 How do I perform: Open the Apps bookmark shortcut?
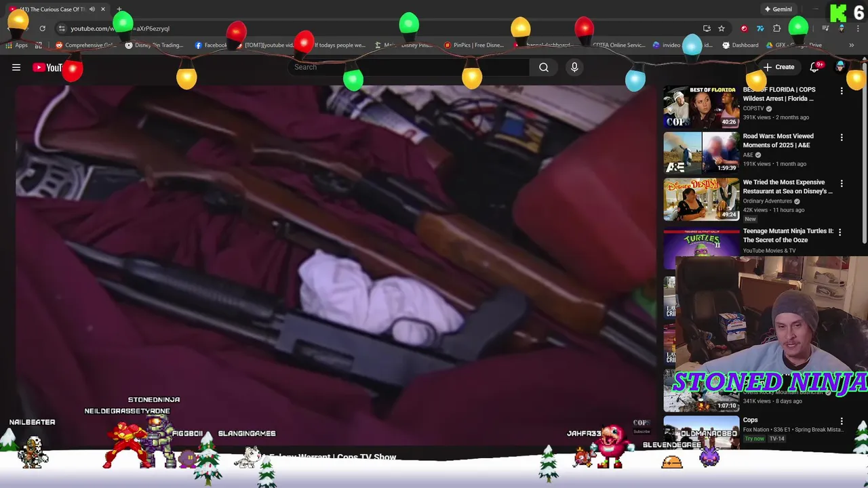click(16, 45)
